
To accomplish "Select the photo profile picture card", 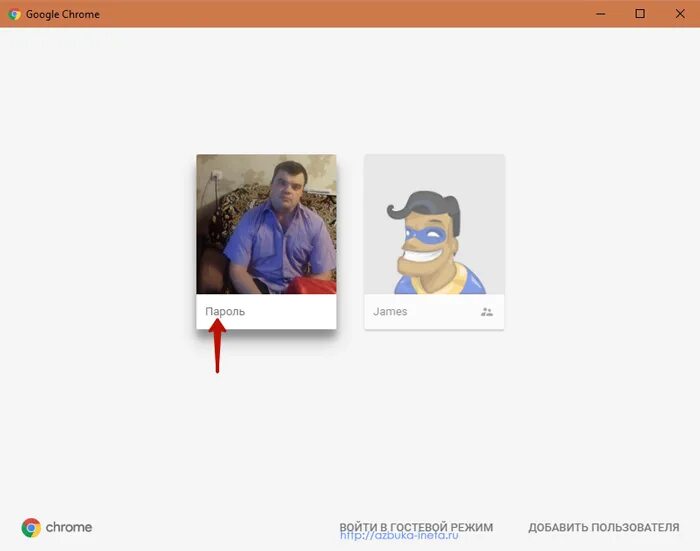I will click(x=266, y=224).
